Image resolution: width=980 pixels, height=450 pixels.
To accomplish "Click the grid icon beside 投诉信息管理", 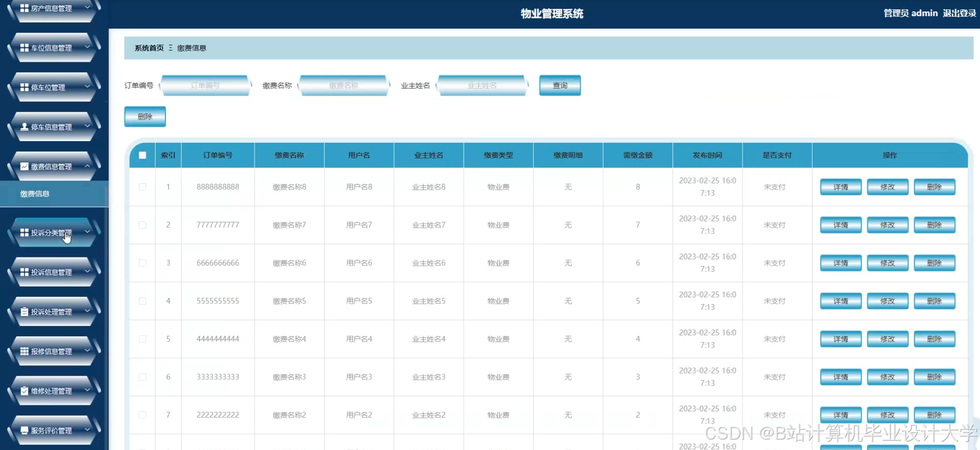I will [x=24, y=272].
